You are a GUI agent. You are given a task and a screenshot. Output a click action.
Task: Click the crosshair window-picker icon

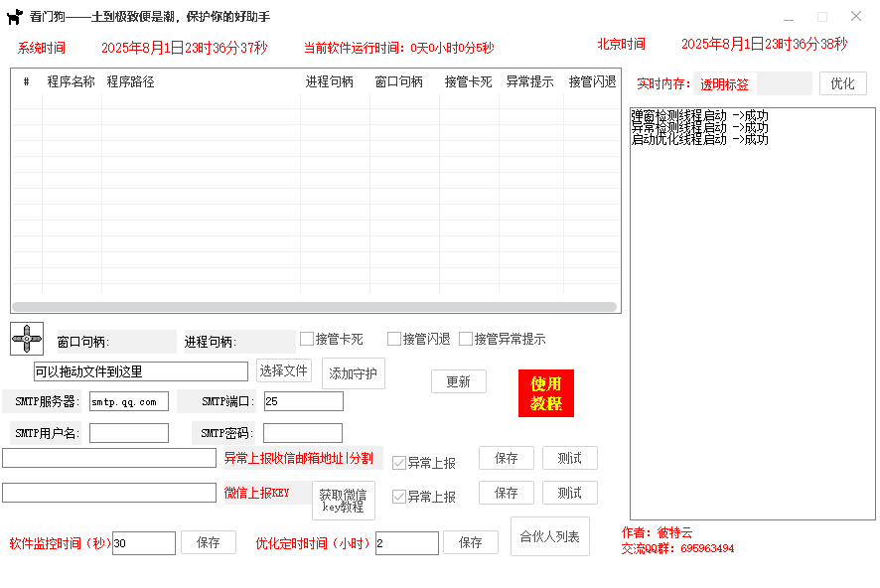pos(27,339)
